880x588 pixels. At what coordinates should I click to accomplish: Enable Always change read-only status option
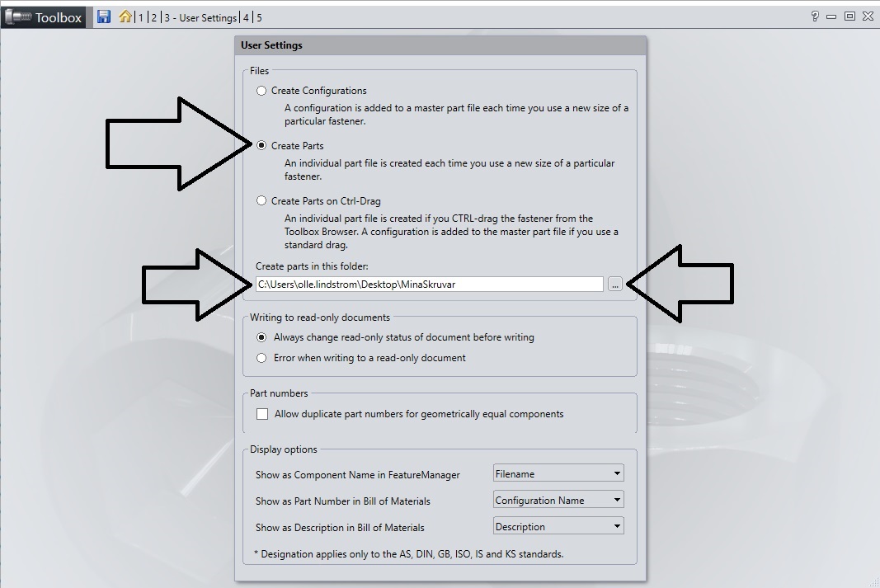coord(261,337)
